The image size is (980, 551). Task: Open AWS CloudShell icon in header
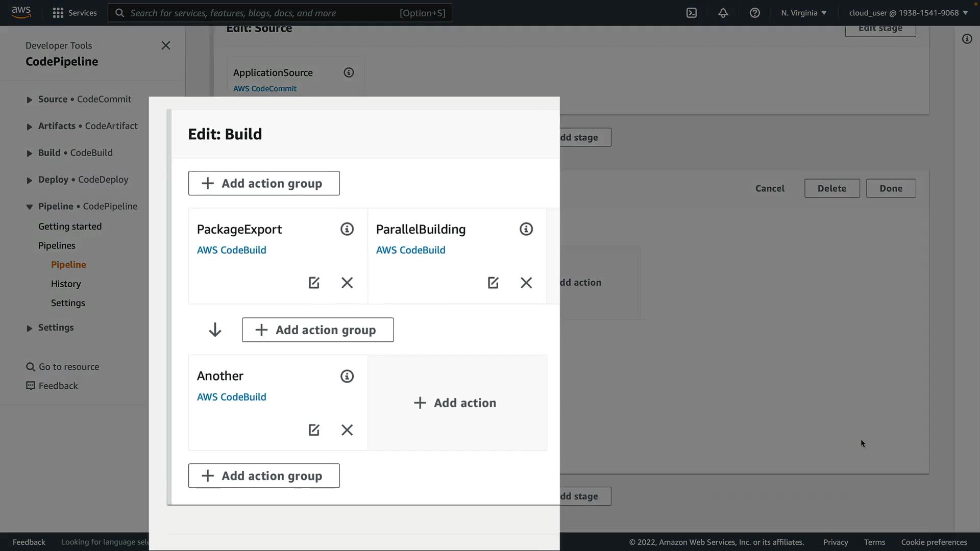pyautogui.click(x=692, y=13)
